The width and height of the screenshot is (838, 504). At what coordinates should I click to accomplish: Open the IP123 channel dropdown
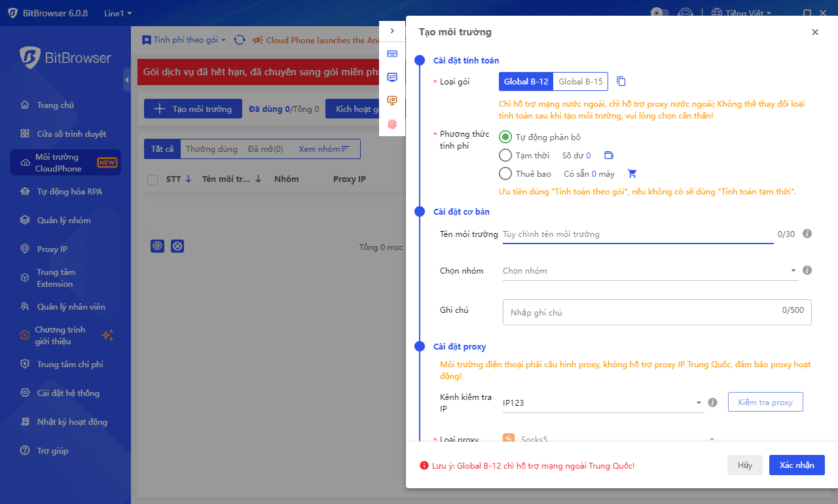click(604, 403)
